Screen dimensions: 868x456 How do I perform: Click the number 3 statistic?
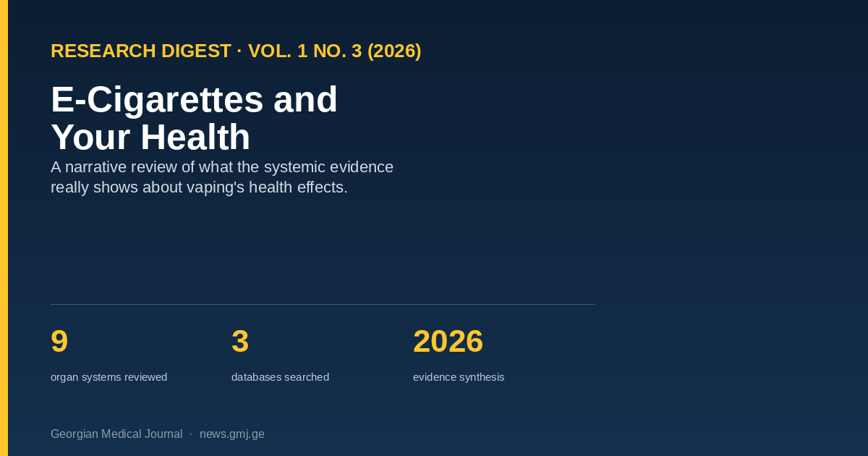(240, 342)
